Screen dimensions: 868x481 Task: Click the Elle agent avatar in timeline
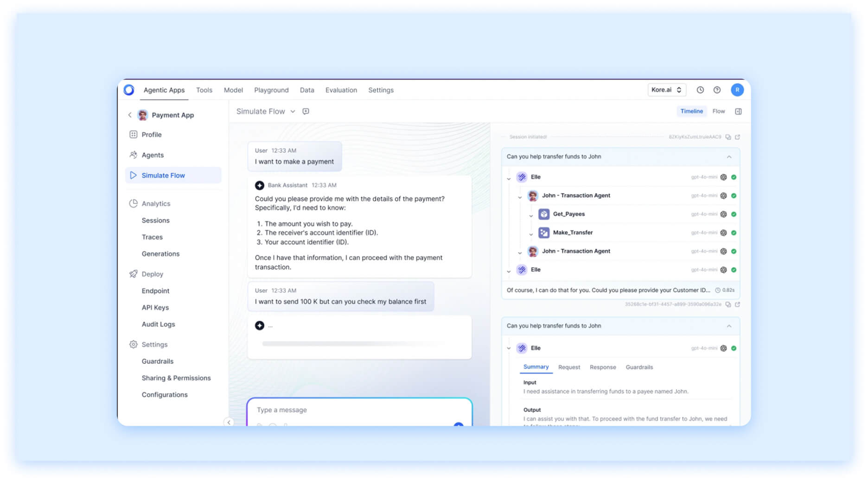point(521,177)
